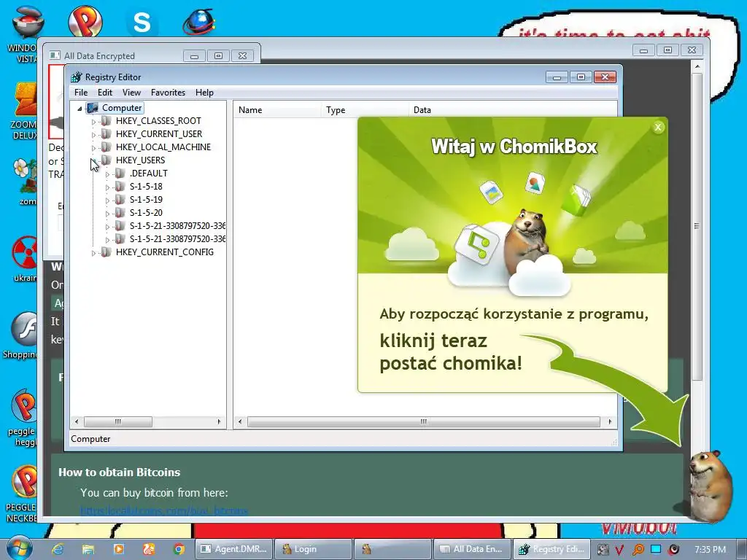Click the Registry Editor title bar icon

tap(76, 77)
